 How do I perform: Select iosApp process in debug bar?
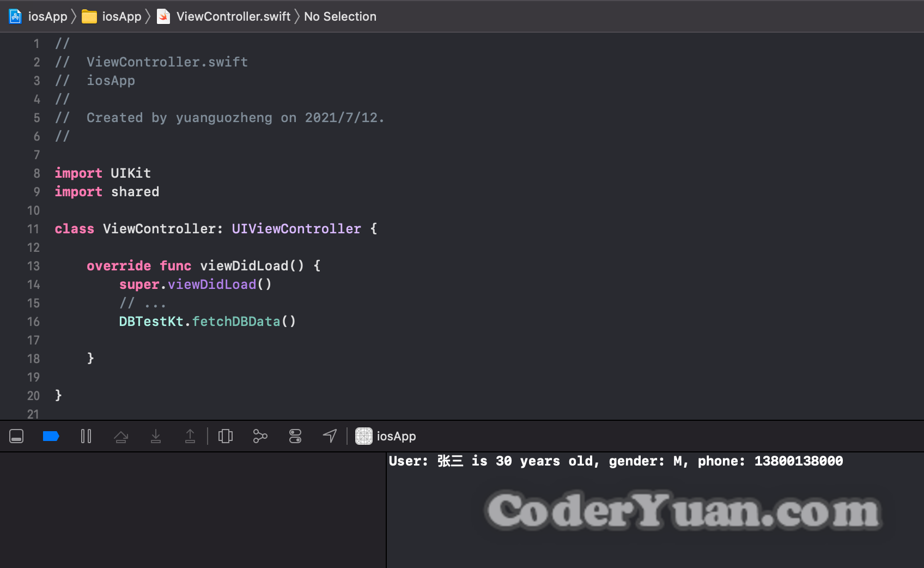click(386, 436)
